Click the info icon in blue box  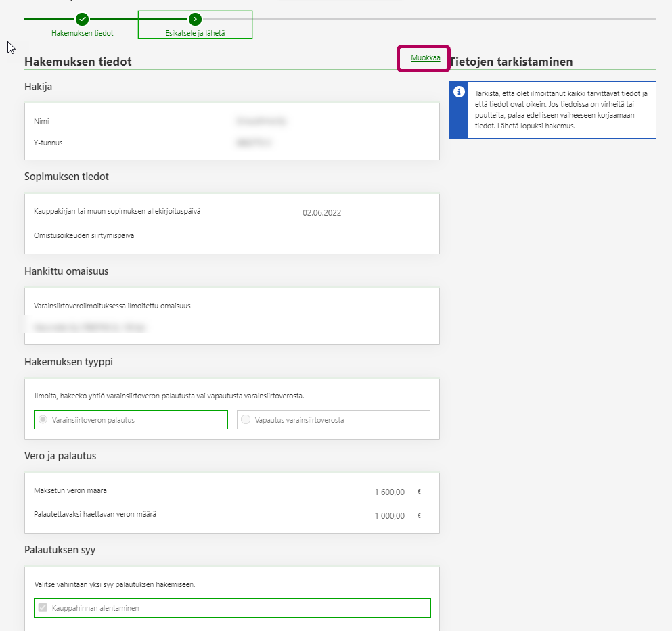tap(459, 92)
